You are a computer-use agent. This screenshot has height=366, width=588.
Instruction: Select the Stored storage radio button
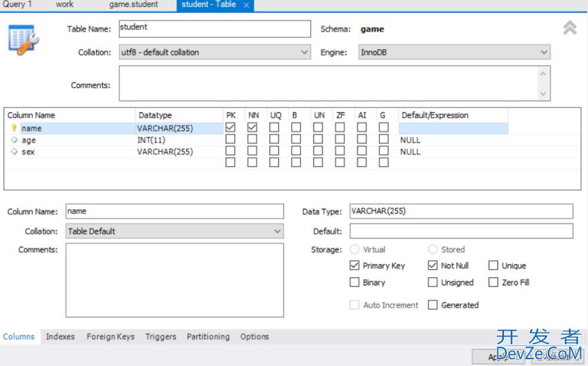[x=433, y=249]
